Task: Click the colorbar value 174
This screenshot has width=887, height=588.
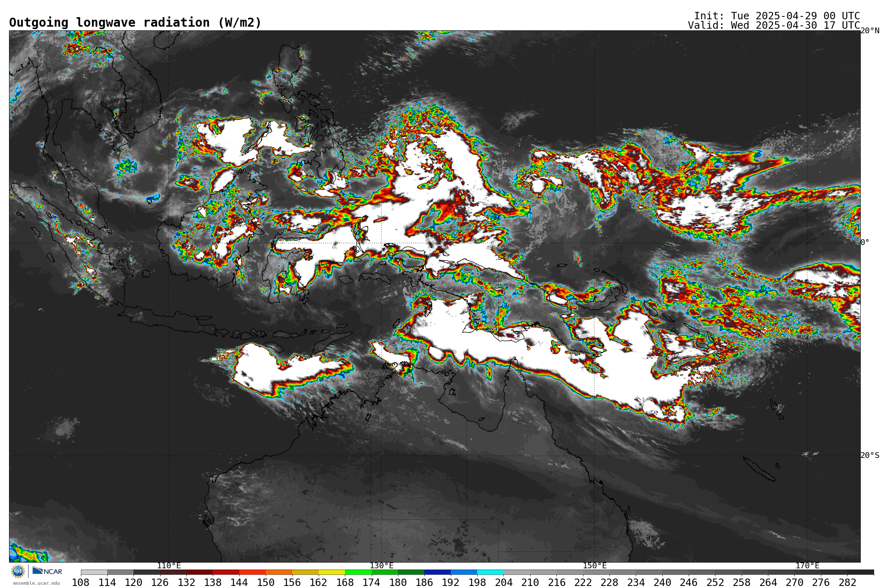Action: 371,583
